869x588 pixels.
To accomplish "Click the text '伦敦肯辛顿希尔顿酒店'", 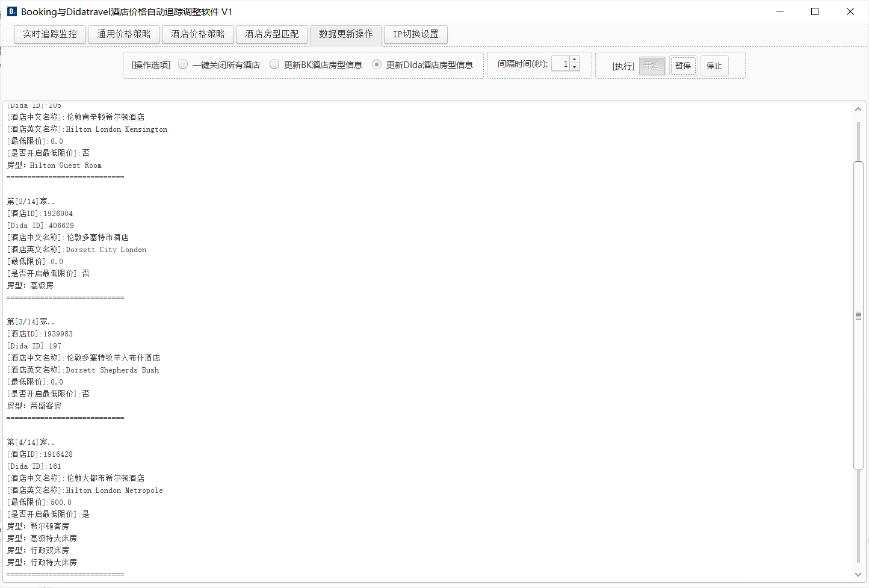I will point(105,117).
